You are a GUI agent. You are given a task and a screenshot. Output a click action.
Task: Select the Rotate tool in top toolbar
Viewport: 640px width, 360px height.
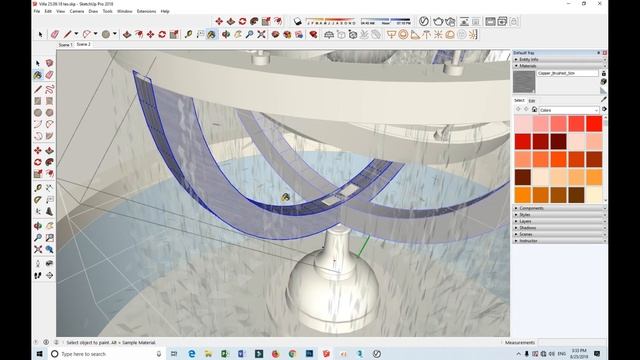(x=162, y=35)
